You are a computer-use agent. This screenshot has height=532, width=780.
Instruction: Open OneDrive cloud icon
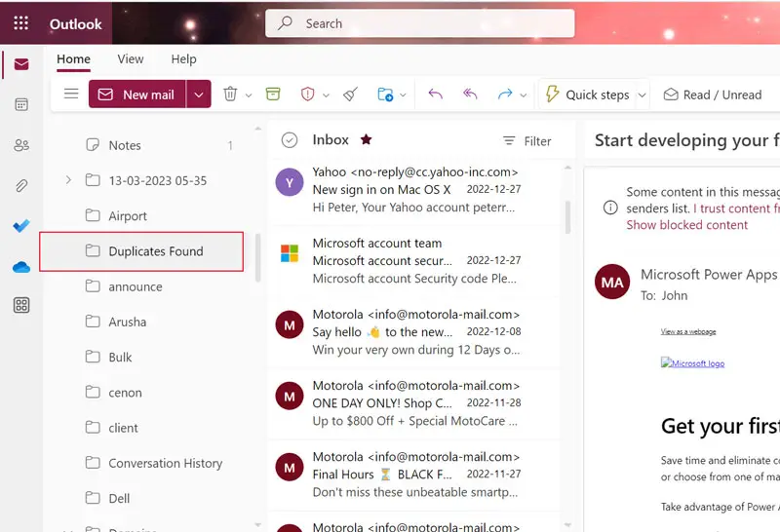pyautogui.click(x=21, y=267)
